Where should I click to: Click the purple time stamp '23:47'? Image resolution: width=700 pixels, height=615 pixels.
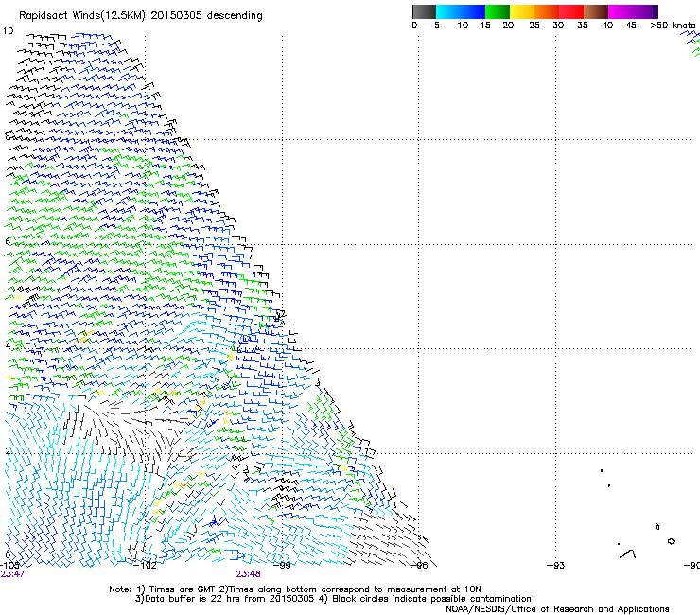12,574
